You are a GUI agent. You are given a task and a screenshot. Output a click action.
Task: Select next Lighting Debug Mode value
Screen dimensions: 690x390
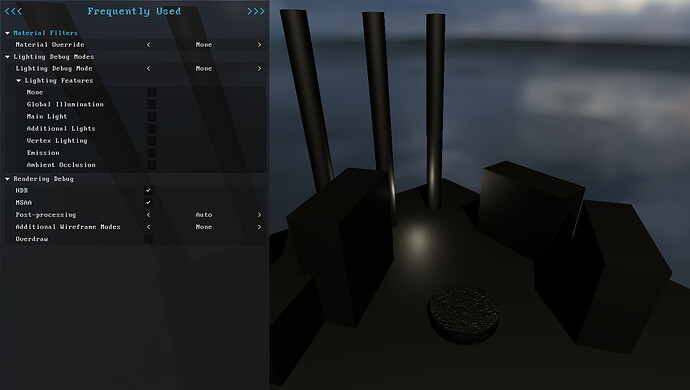[x=259, y=68]
